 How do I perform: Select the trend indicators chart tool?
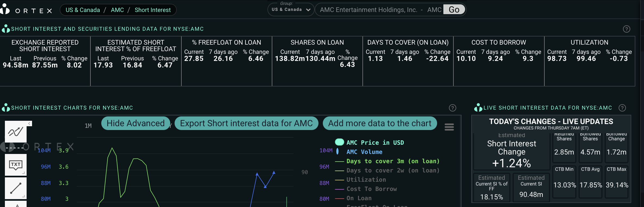point(15,132)
